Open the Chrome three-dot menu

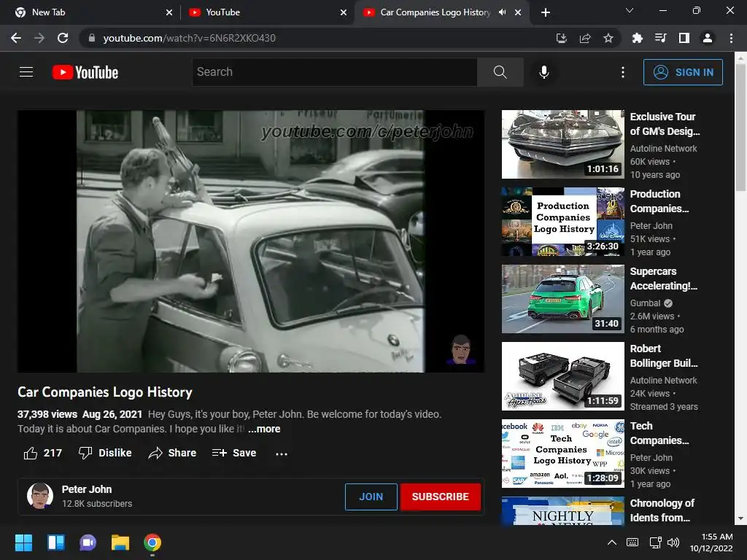click(731, 38)
